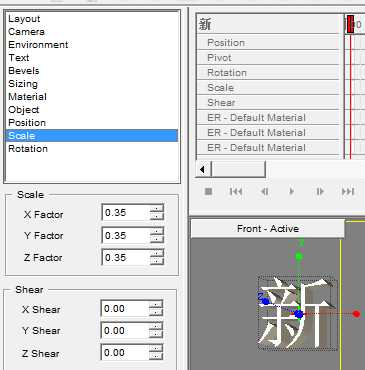
Task: Play the animation
Action: [292, 191]
